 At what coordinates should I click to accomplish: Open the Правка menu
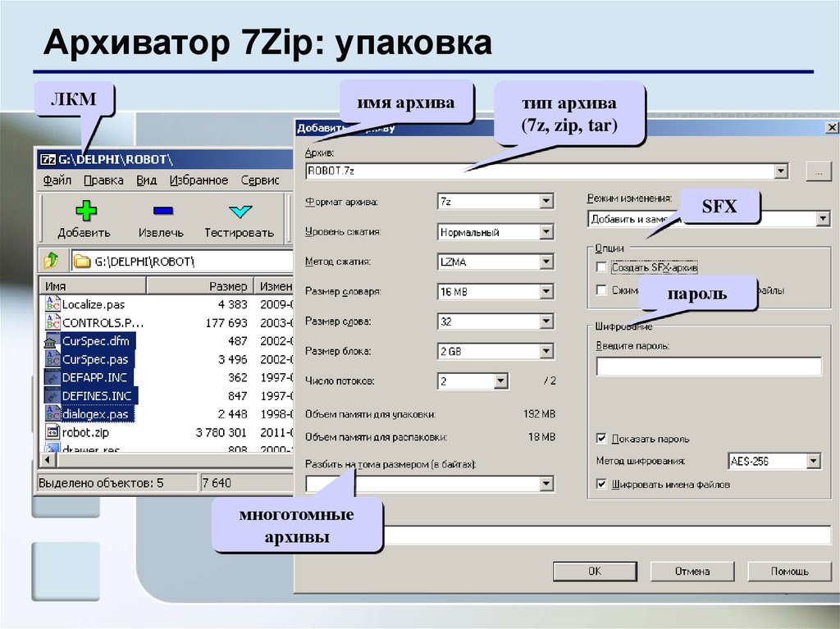click(103, 180)
